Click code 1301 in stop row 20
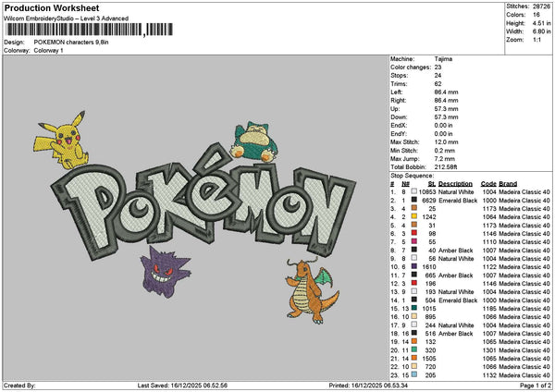The image size is (555, 392). pos(489,350)
